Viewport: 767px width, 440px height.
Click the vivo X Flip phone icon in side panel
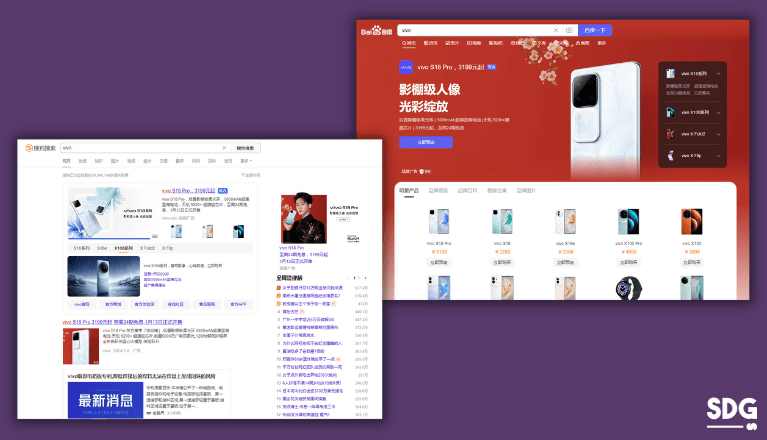[670, 155]
